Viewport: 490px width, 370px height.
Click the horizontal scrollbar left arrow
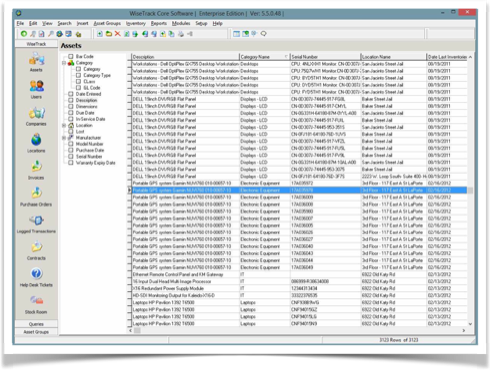(130, 330)
